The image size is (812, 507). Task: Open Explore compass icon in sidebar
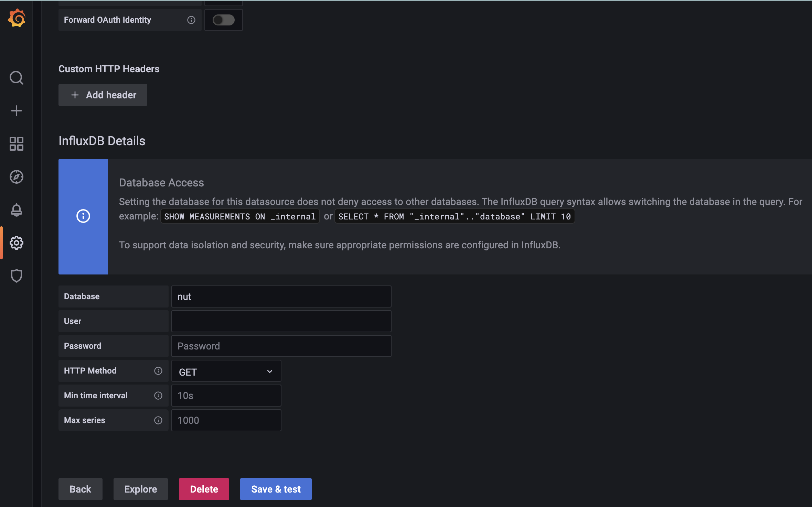tap(17, 177)
